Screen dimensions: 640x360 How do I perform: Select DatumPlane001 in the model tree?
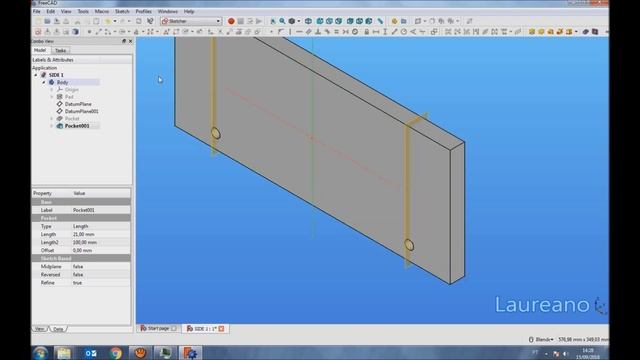click(x=82, y=111)
